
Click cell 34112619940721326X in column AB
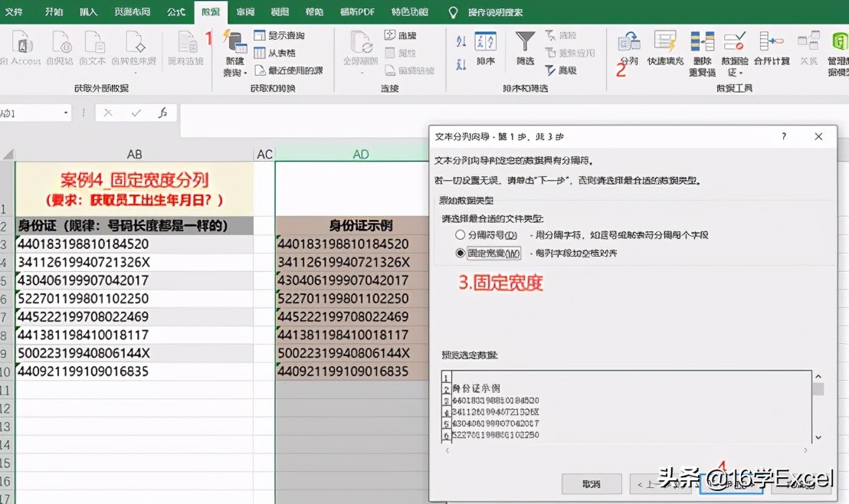coord(134,262)
